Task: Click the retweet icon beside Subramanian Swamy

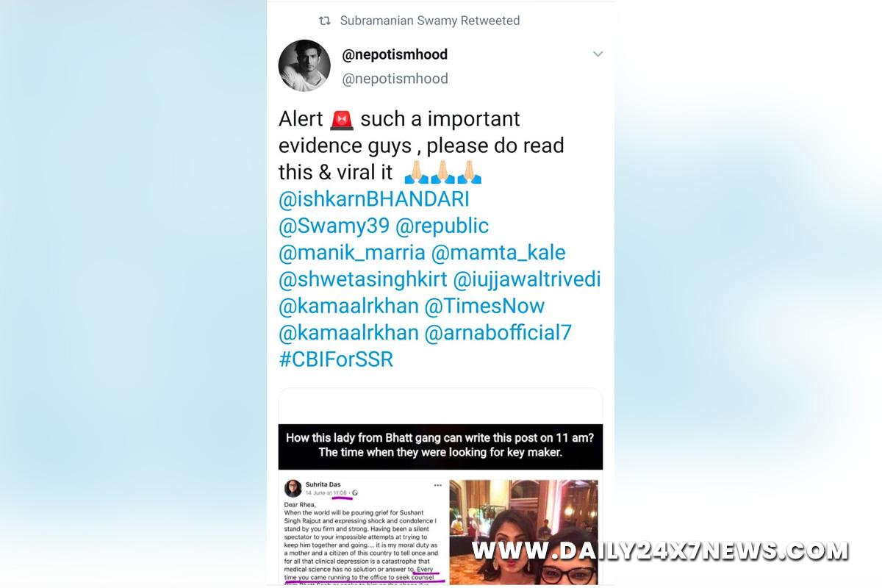Action: pyautogui.click(x=323, y=21)
